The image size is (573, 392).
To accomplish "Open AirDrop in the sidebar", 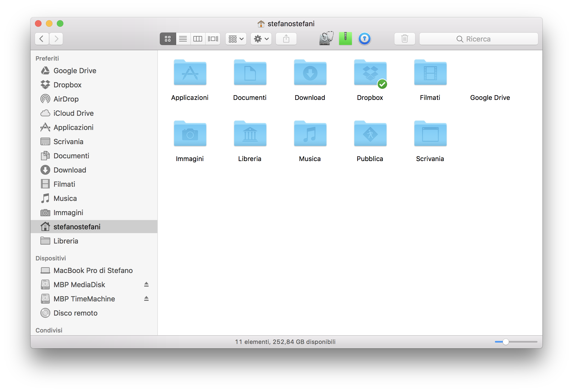I will (66, 99).
